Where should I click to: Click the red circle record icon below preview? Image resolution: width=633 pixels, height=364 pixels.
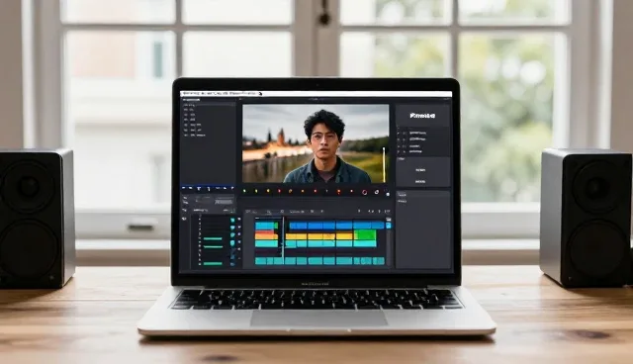(x=364, y=192)
